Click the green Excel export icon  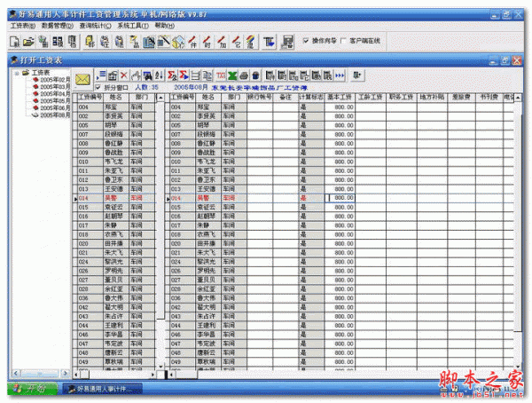(x=232, y=75)
